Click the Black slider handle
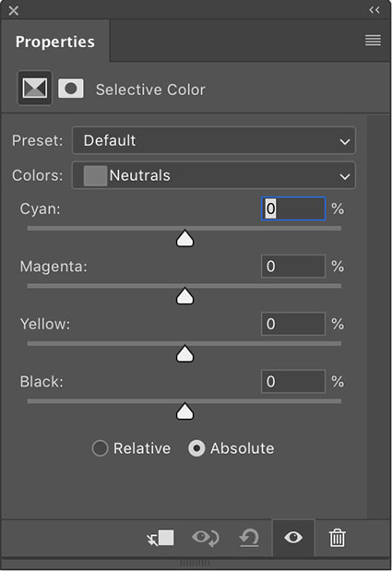The height and width of the screenshot is (571, 392). point(184,411)
